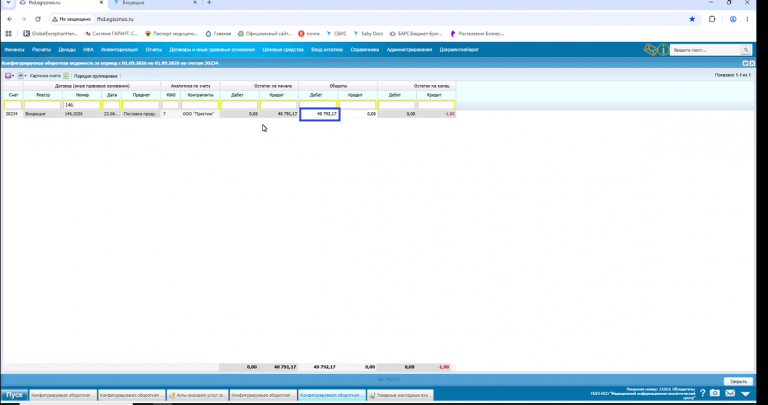Viewport: 768px width, 405px height.
Task: Expand the arrow beside the purple toolbar icon
Action: (x=13, y=76)
